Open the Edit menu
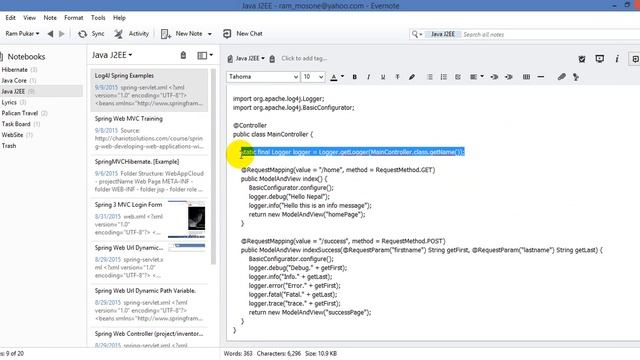This screenshot has height=360, width=640. pyautogui.click(x=10, y=18)
